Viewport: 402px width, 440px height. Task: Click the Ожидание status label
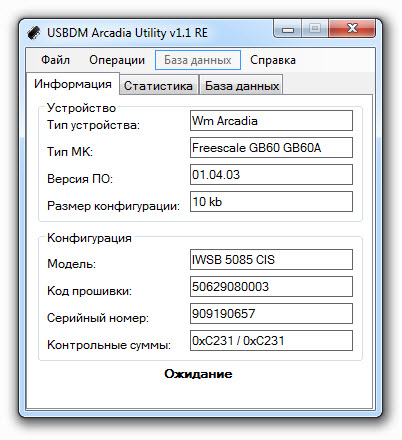tap(198, 374)
